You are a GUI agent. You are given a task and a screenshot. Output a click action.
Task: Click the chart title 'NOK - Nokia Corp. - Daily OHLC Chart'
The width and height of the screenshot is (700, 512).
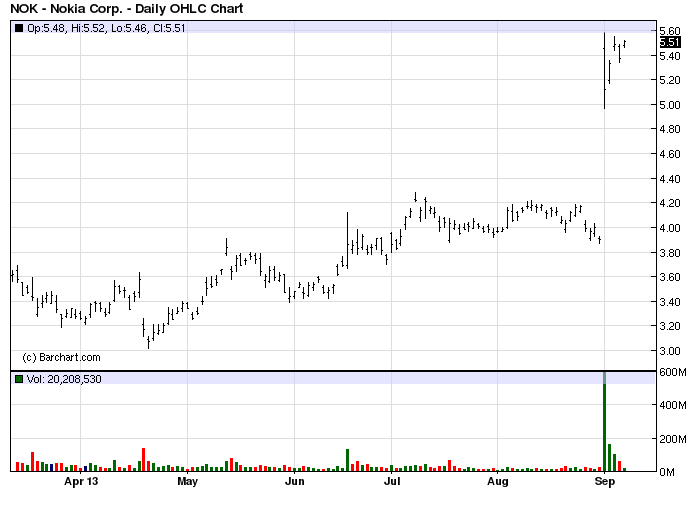[127, 8]
